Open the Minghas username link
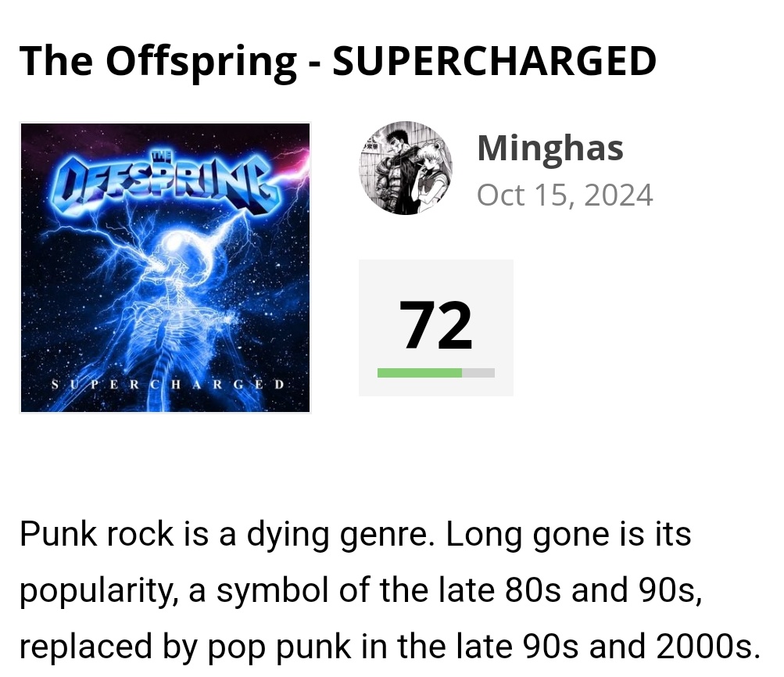The width and height of the screenshot is (784, 677). 550,148
